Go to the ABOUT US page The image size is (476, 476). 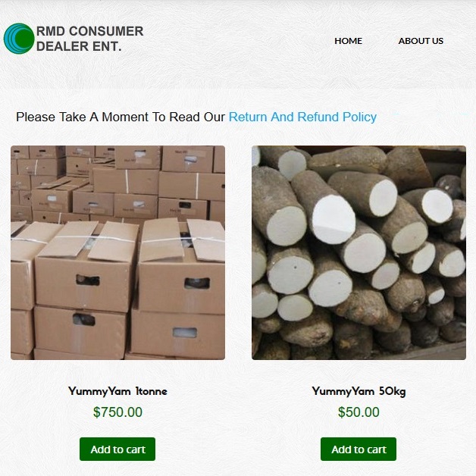coord(421,41)
